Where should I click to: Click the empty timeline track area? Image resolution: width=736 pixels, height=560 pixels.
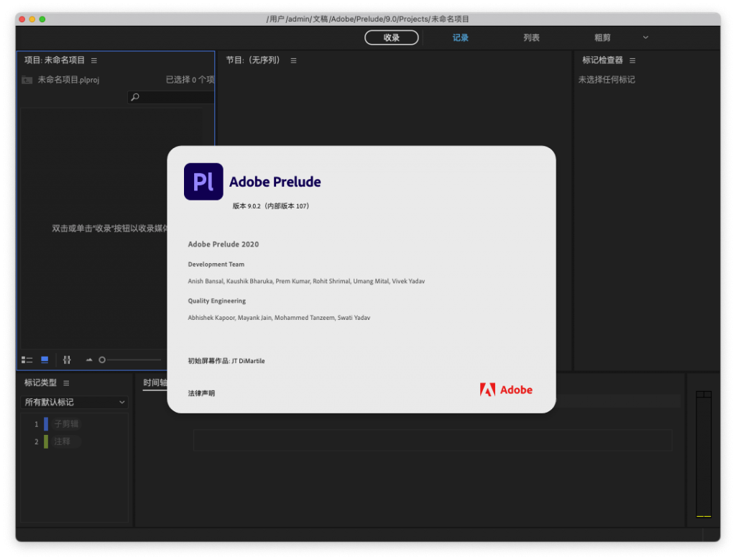tap(433, 440)
